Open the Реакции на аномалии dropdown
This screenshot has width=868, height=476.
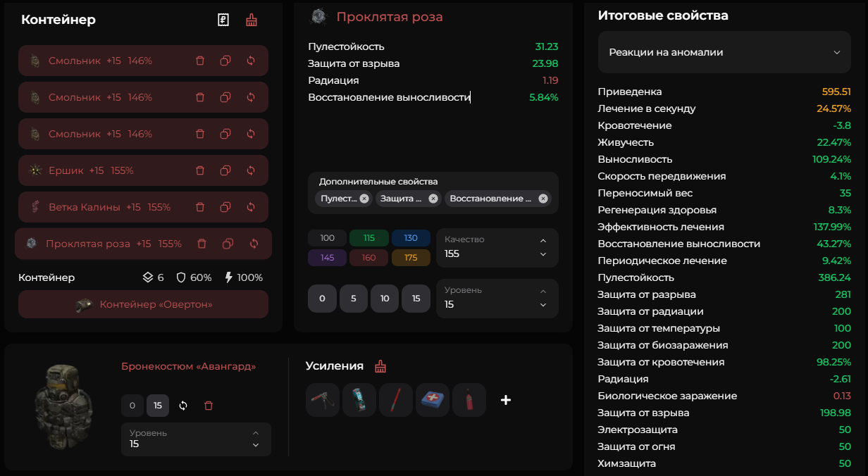[x=724, y=52]
